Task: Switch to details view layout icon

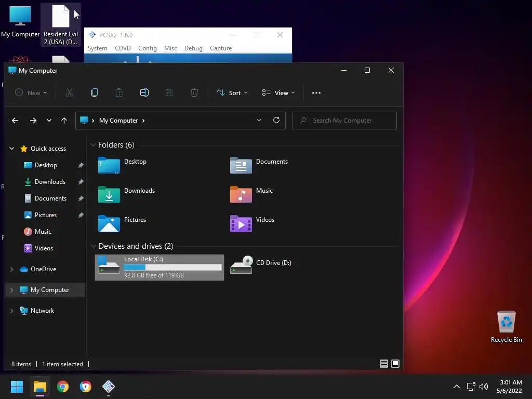Action: coord(384,364)
